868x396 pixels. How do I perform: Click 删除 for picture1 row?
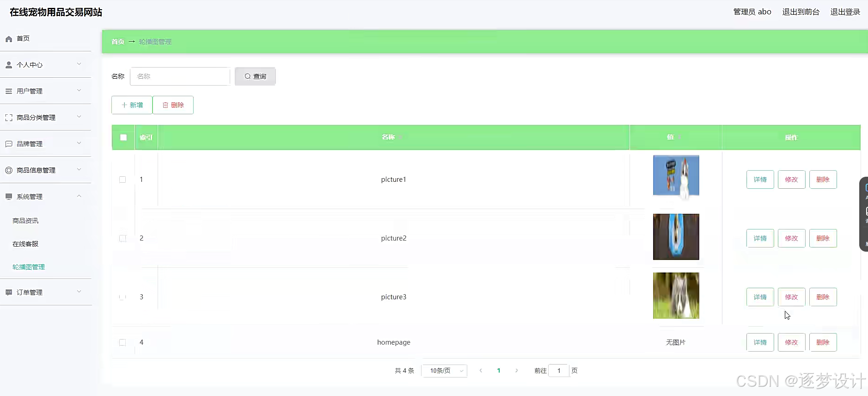[823, 179]
